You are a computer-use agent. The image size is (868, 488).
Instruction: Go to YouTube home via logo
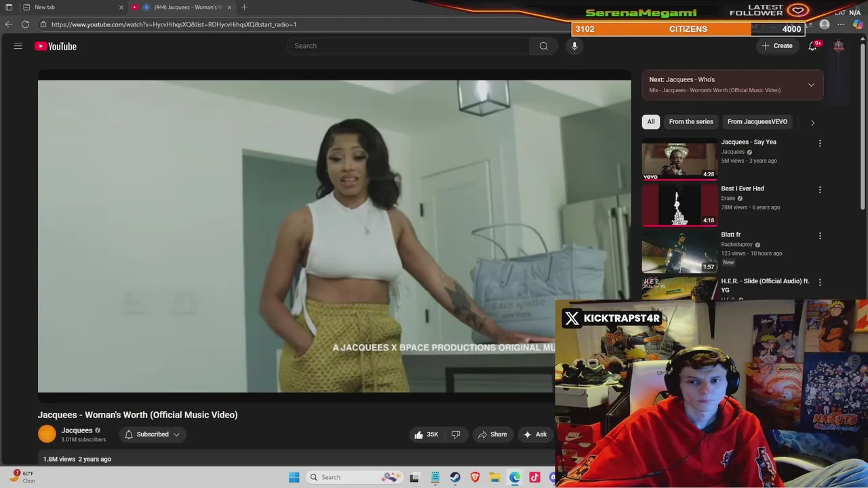tap(56, 46)
